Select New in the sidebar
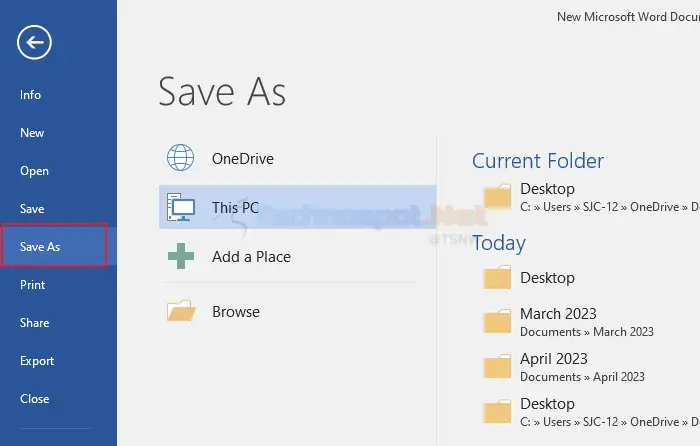 pos(32,133)
